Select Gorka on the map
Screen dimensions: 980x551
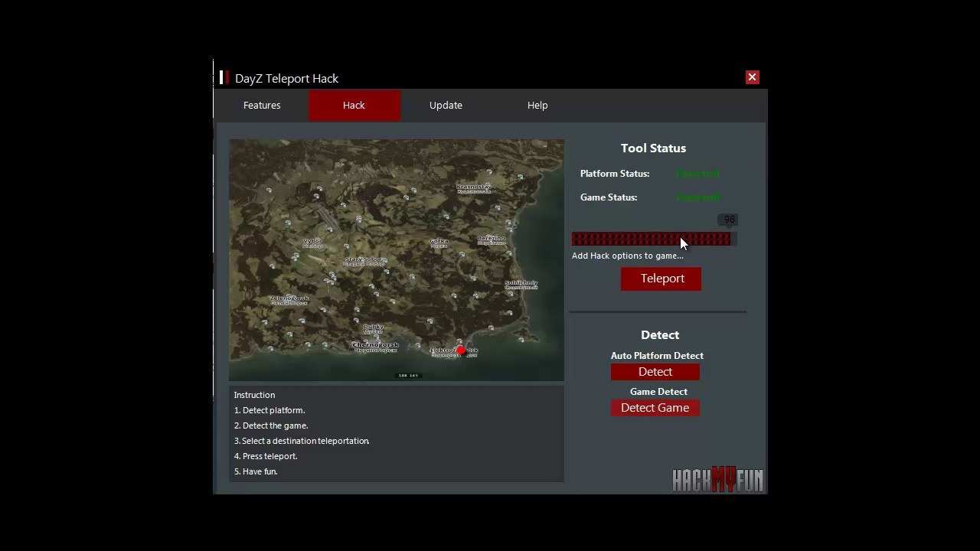coord(439,243)
